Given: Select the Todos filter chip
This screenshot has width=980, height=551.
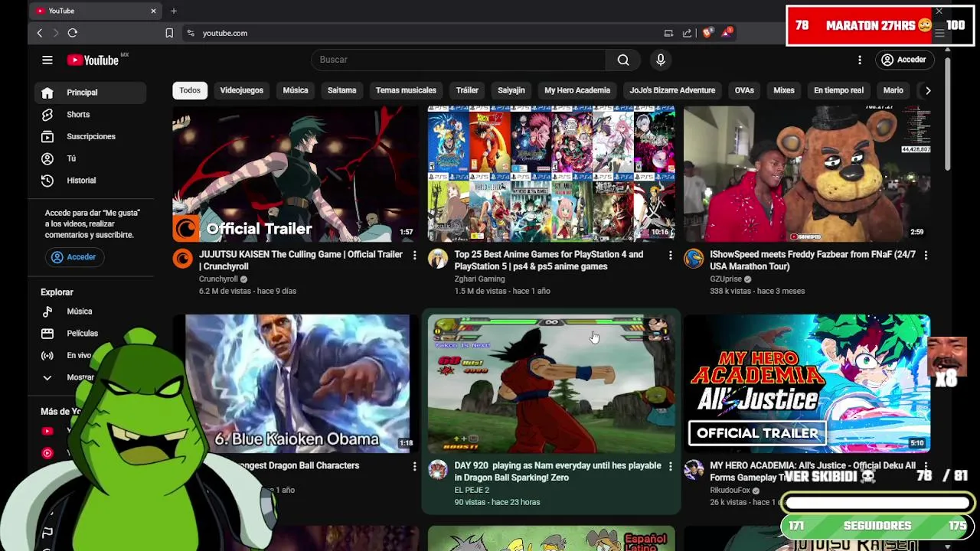Looking at the screenshot, I should [190, 90].
